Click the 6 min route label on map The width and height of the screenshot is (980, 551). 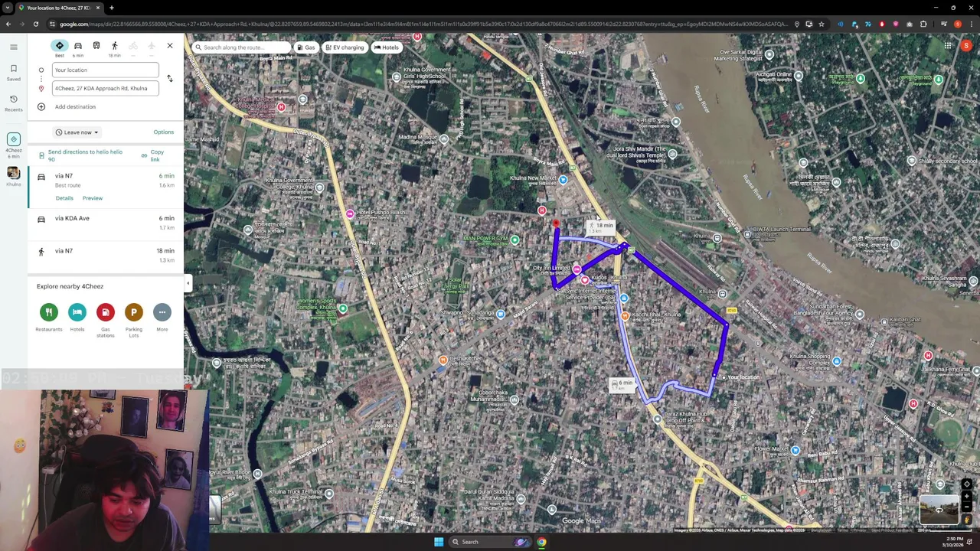622,385
